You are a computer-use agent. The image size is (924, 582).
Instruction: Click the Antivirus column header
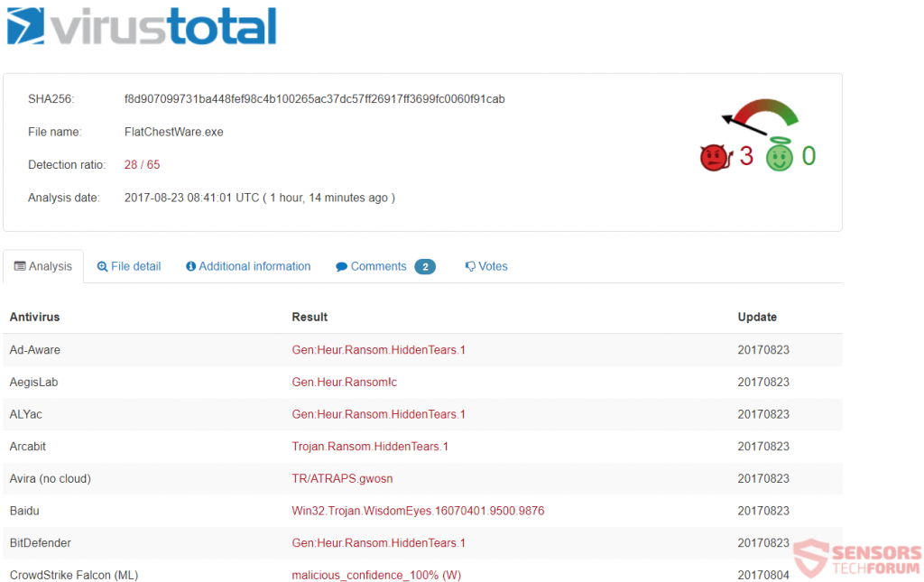coord(34,318)
